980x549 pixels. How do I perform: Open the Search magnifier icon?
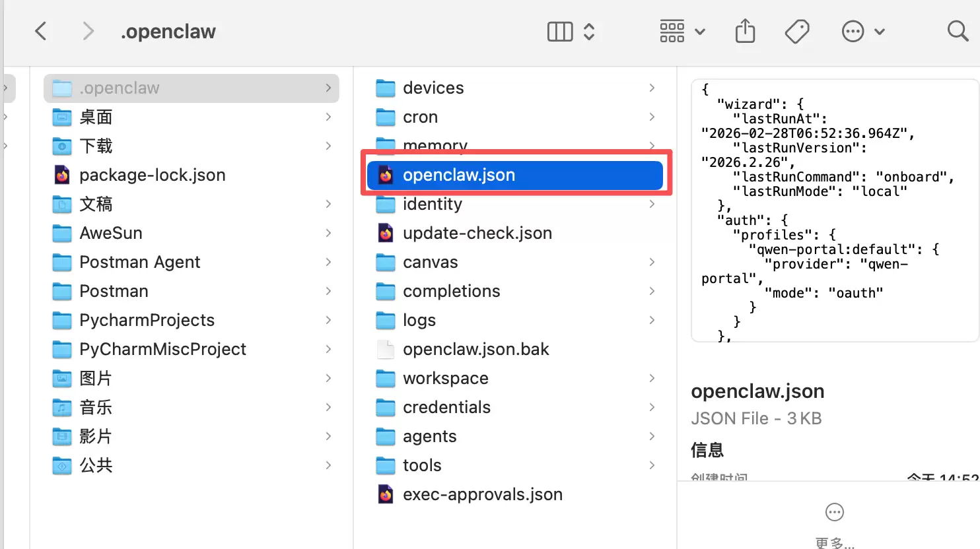(x=957, y=31)
